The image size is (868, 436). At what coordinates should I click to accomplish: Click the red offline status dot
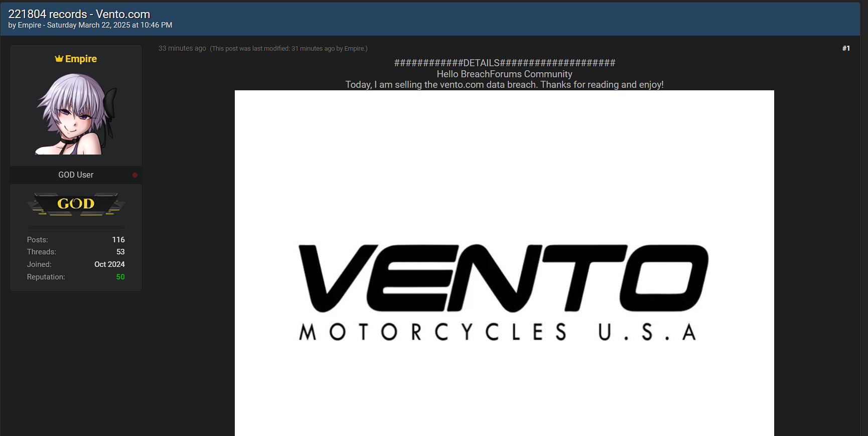coord(135,175)
